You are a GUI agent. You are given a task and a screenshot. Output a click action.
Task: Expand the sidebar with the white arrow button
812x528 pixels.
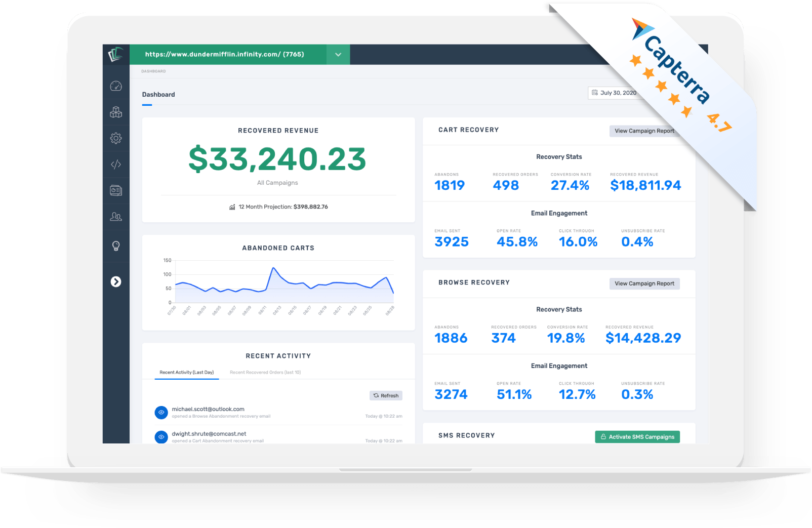116,281
